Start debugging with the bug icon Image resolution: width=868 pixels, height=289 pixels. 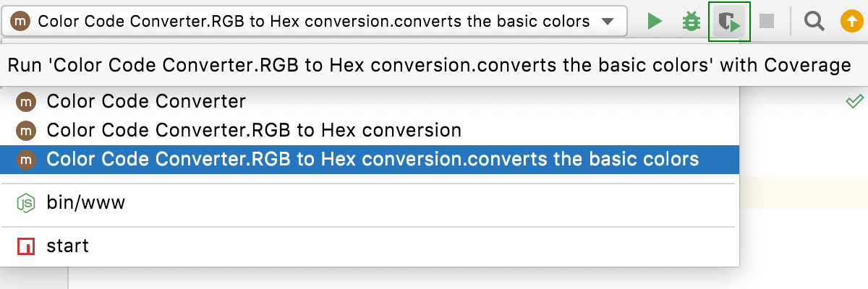click(692, 22)
